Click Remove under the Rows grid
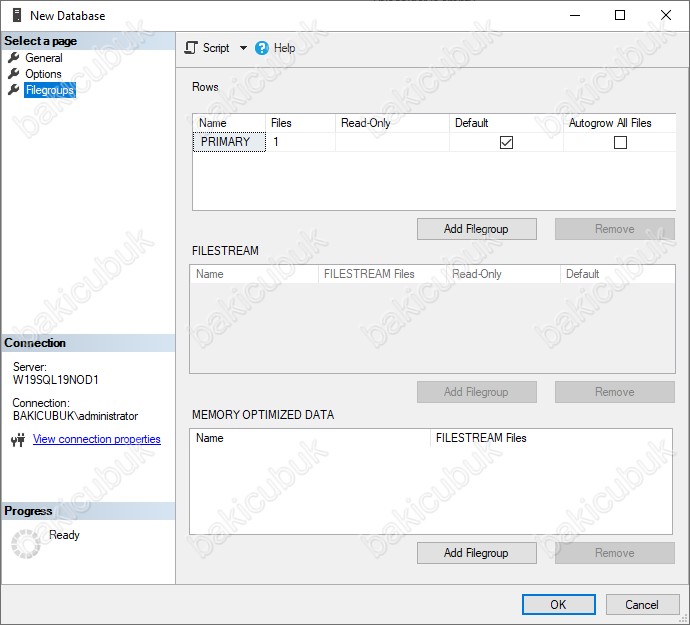The image size is (690, 625). [x=615, y=229]
